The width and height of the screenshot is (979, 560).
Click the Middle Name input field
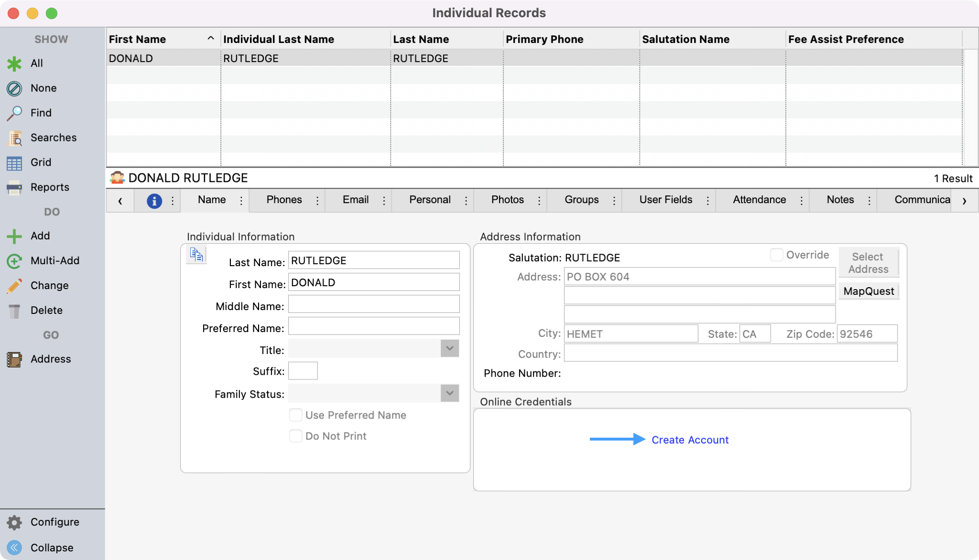click(374, 304)
